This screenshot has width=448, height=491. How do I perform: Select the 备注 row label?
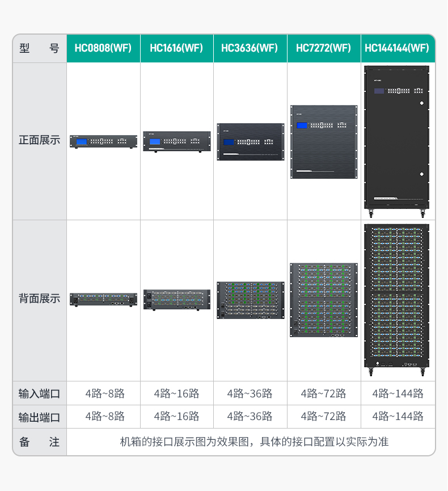click(x=40, y=442)
